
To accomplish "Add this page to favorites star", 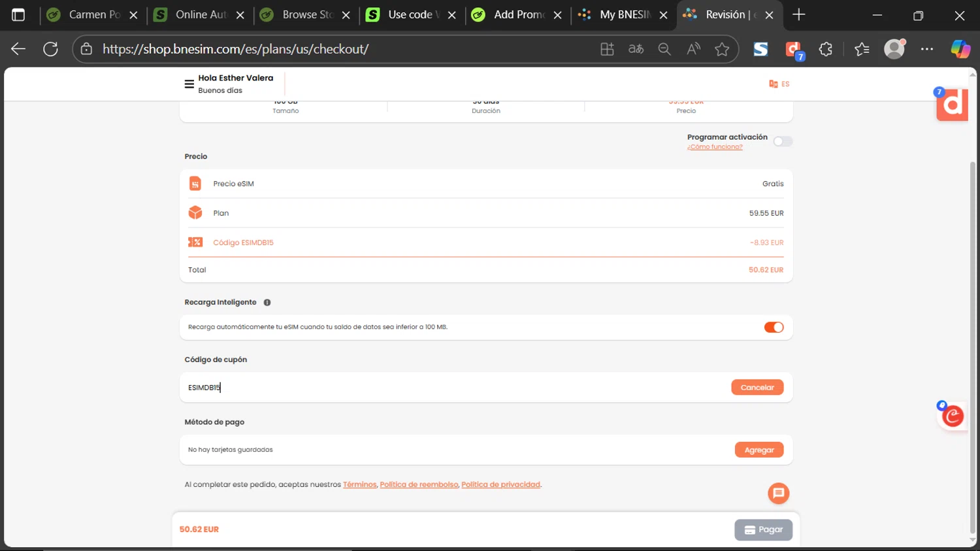I will click(722, 49).
